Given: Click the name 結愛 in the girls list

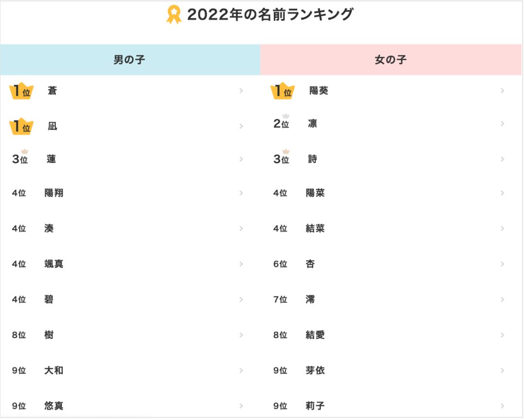Looking at the screenshot, I should click(315, 335).
